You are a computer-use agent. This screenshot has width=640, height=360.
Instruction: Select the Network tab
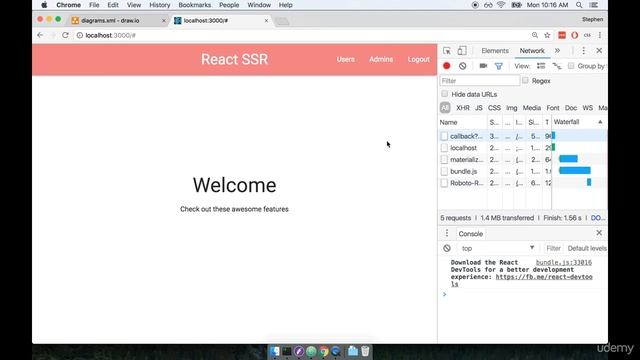pyautogui.click(x=532, y=51)
